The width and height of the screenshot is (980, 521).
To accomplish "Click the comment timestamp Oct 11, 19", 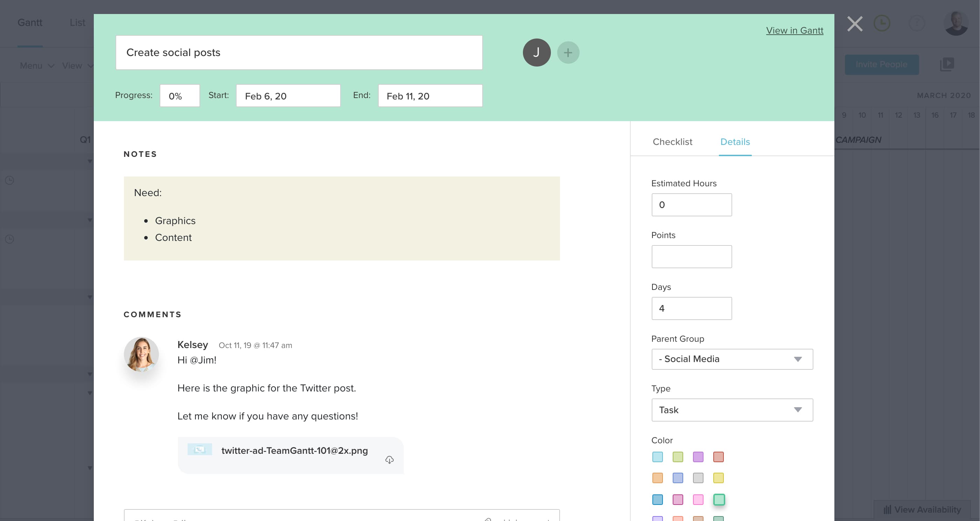I will pyautogui.click(x=255, y=345).
